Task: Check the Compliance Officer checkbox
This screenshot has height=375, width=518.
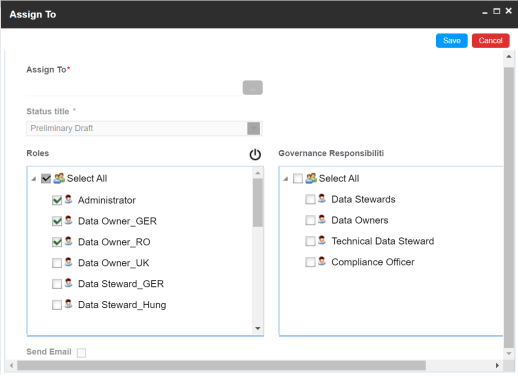Action: click(310, 262)
